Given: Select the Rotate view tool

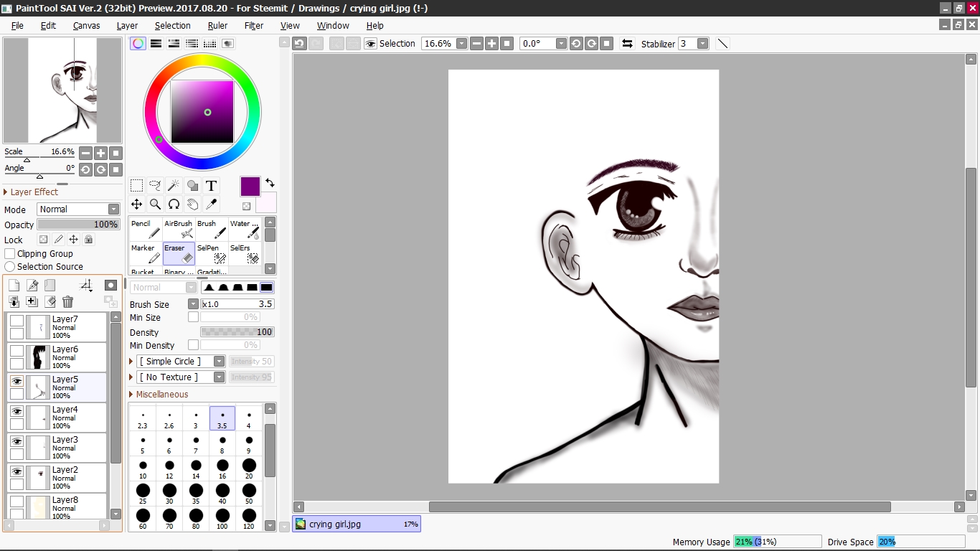Looking at the screenshot, I should click(174, 204).
